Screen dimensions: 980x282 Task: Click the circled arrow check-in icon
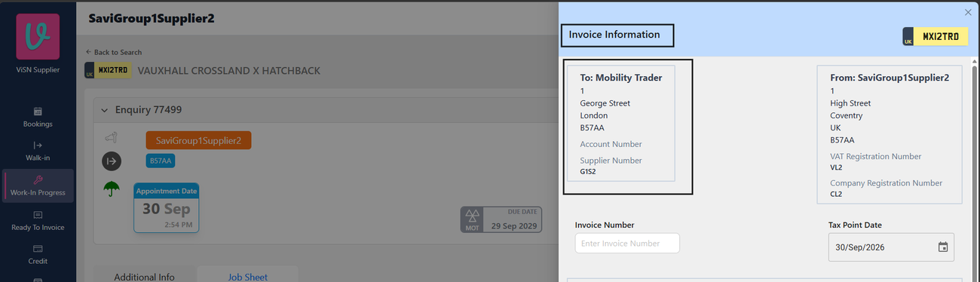click(x=111, y=161)
